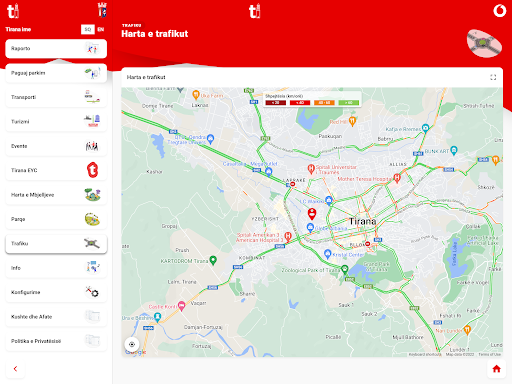Click the Harta e Mjedisit tree icon
The width and height of the screenshot is (512, 384).
point(92,195)
